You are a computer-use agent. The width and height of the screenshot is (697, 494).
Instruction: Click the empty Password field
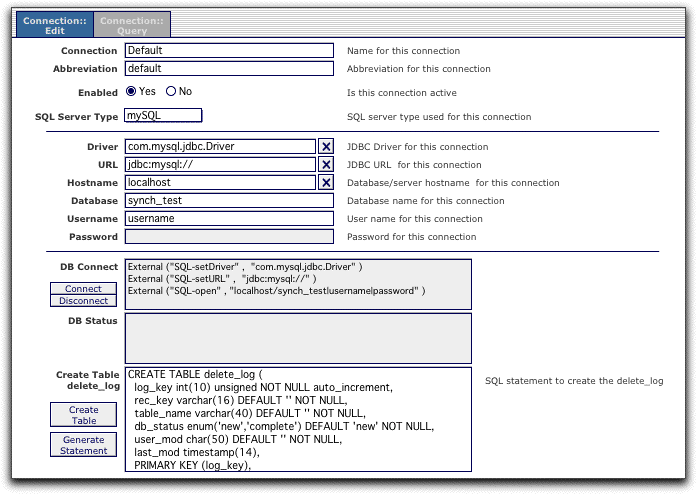tap(228, 237)
